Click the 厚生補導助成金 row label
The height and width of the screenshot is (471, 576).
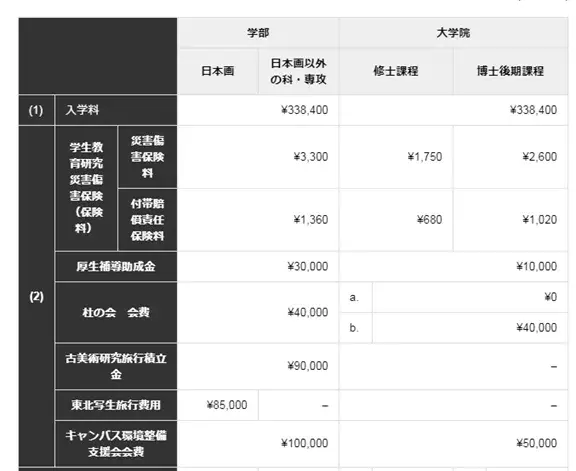(x=116, y=266)
